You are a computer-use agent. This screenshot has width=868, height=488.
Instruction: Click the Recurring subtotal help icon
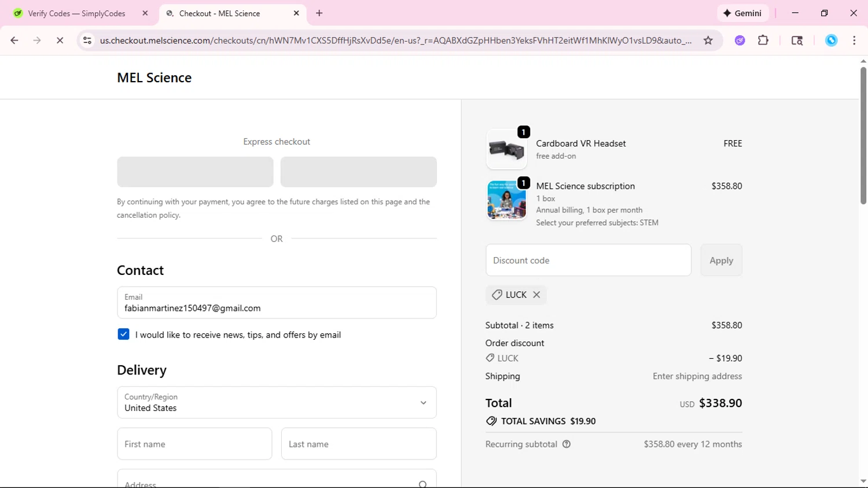pyautogui.click(x=567, y=444)
